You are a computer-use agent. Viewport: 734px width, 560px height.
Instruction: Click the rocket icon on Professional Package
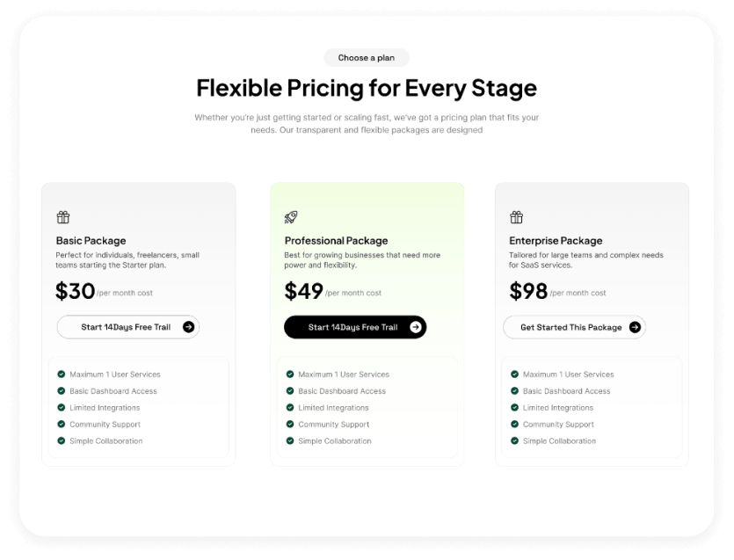[291, 217]
